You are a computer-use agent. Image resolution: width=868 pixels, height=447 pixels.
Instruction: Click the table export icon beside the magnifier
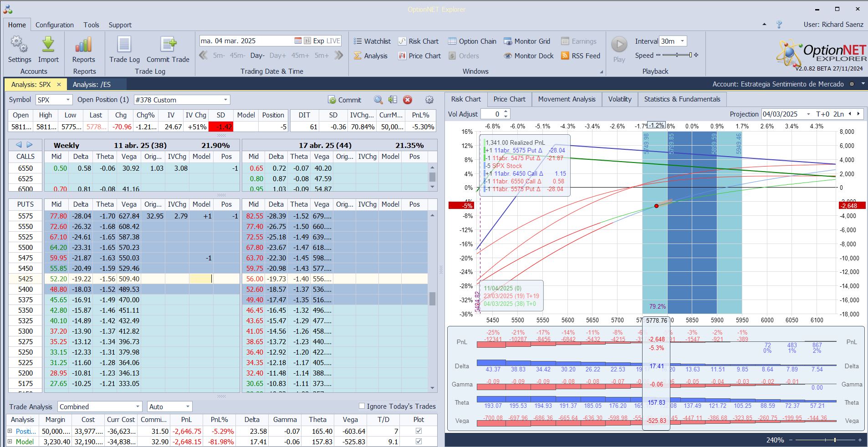coord(393,100)
